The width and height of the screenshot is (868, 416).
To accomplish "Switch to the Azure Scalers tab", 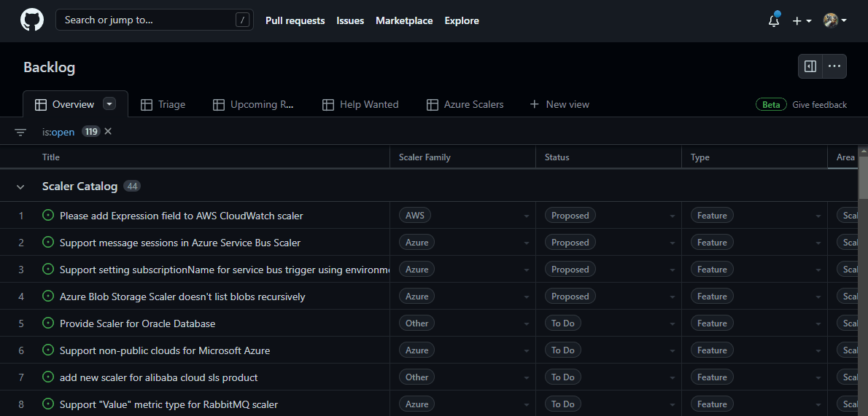I will point(465,104).
